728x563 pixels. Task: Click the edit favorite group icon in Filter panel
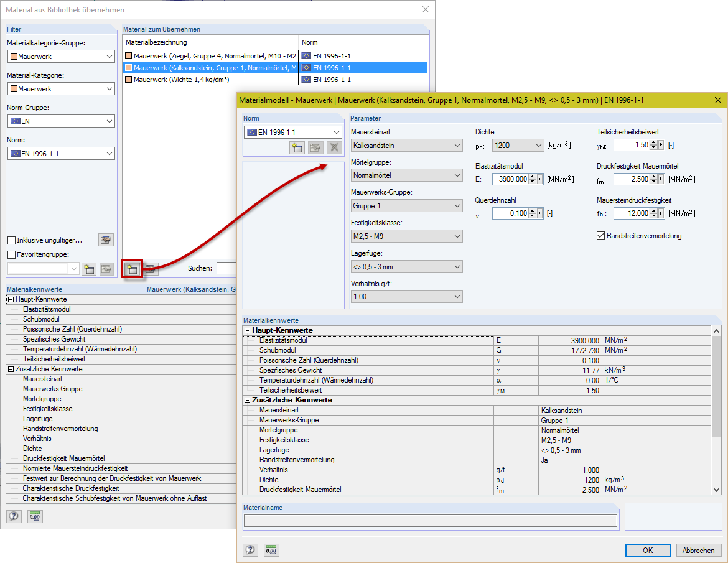(106, 269)
